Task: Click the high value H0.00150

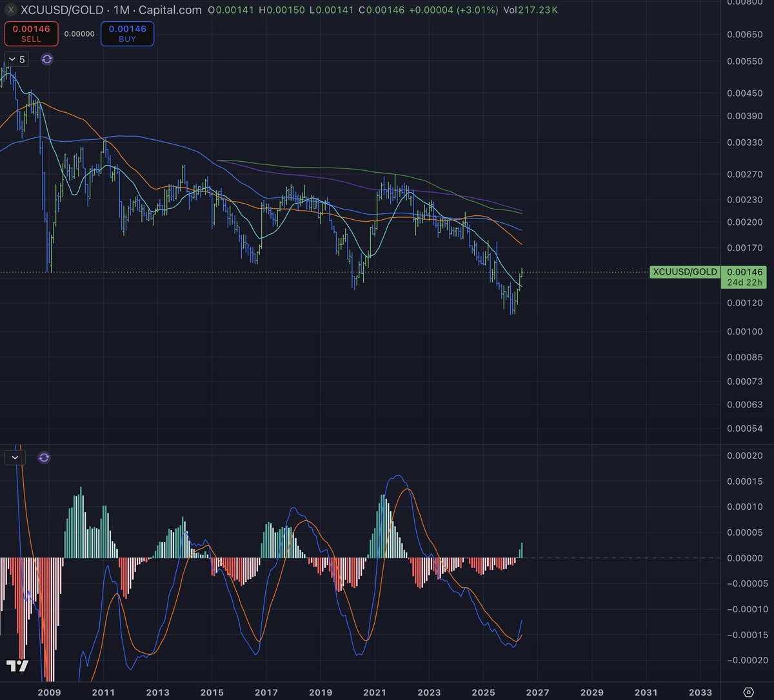Action: point(282,10)
